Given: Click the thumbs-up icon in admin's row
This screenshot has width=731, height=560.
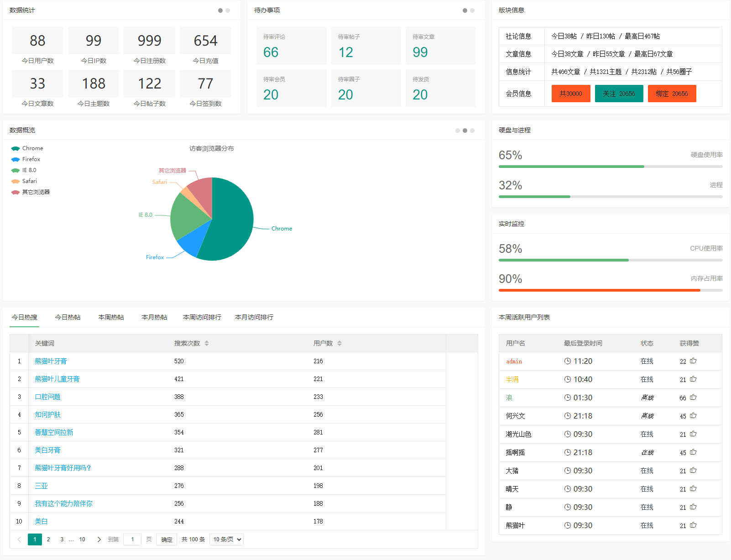Looking at the screenshot, I should pyautogui.click(x=693, y=361).
